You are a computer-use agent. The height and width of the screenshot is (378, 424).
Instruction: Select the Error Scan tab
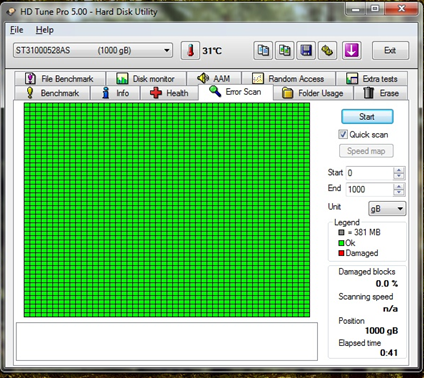pyautogui.click(x=235, y=92)
